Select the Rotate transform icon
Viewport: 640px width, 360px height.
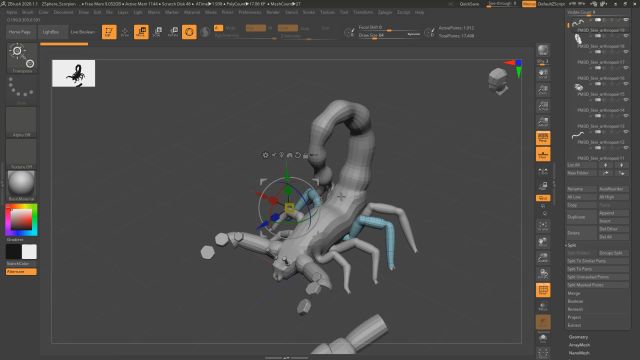coord(173,32)
